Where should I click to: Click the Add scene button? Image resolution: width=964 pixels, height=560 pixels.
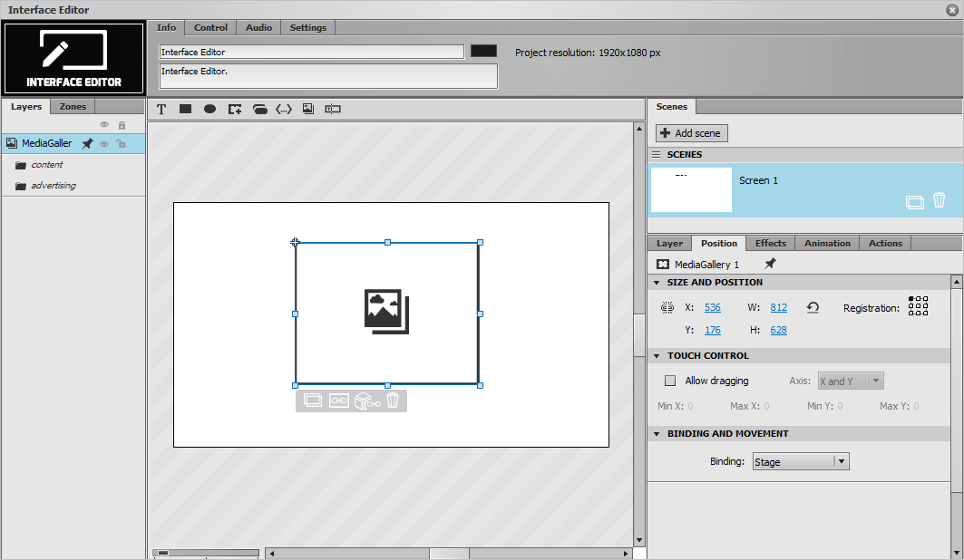pos(692,133)
